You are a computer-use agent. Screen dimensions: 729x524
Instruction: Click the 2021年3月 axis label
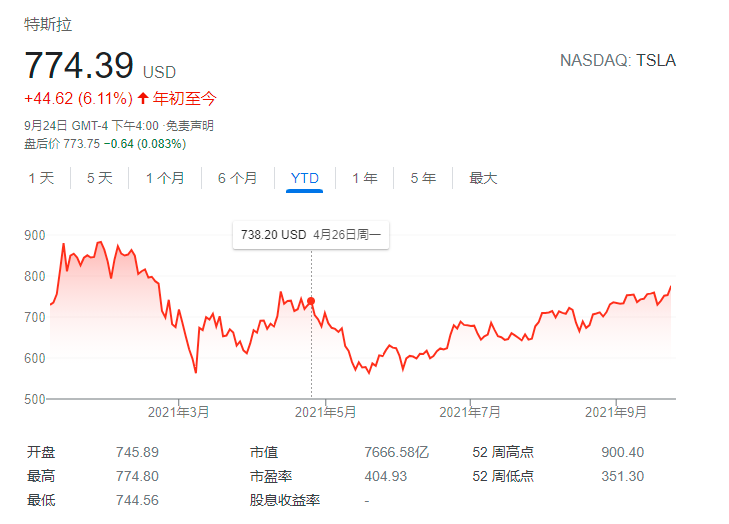coord(179,412)
